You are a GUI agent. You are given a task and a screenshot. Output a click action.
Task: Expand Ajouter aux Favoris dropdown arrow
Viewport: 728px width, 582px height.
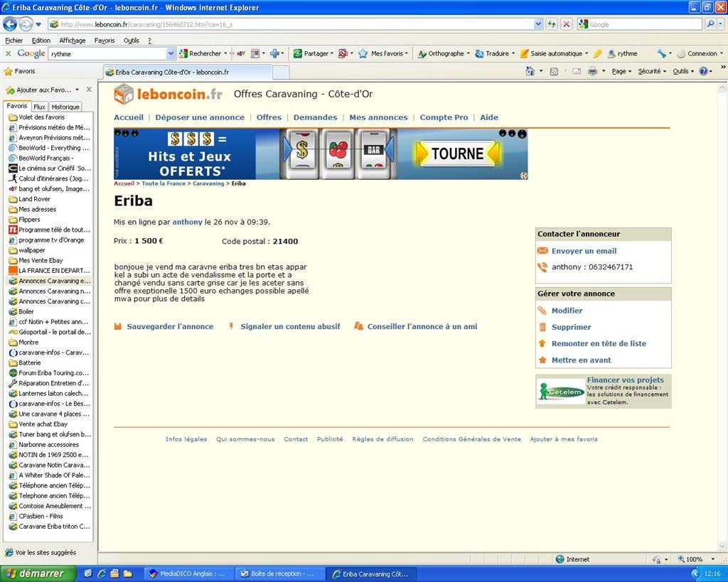click(77, 90)
